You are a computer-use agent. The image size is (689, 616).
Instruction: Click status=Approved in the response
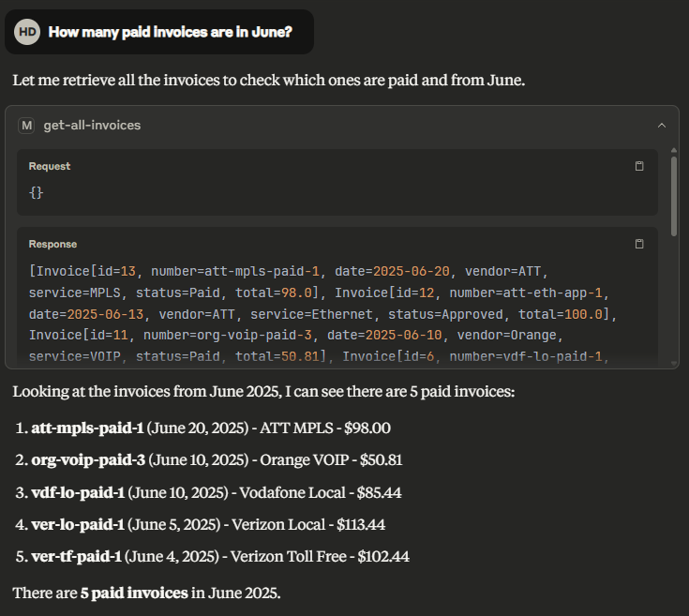point(445,315)
